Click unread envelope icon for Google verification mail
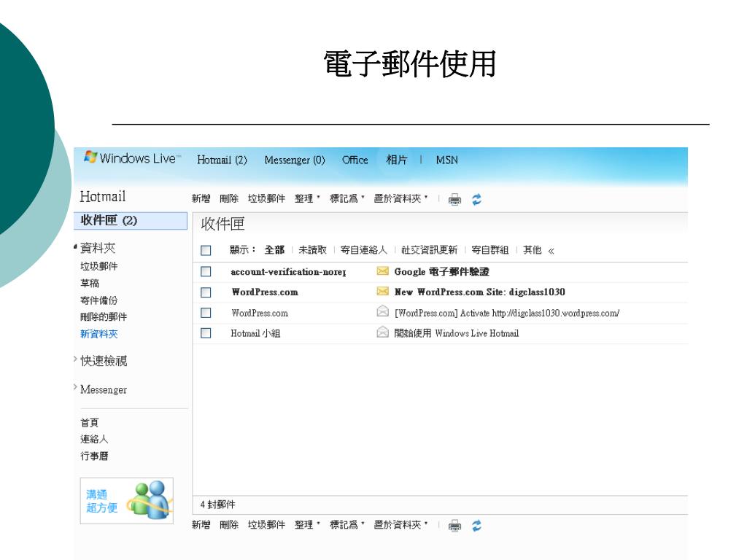This screenshot has width=747, height=560. [x=382, y=271]
